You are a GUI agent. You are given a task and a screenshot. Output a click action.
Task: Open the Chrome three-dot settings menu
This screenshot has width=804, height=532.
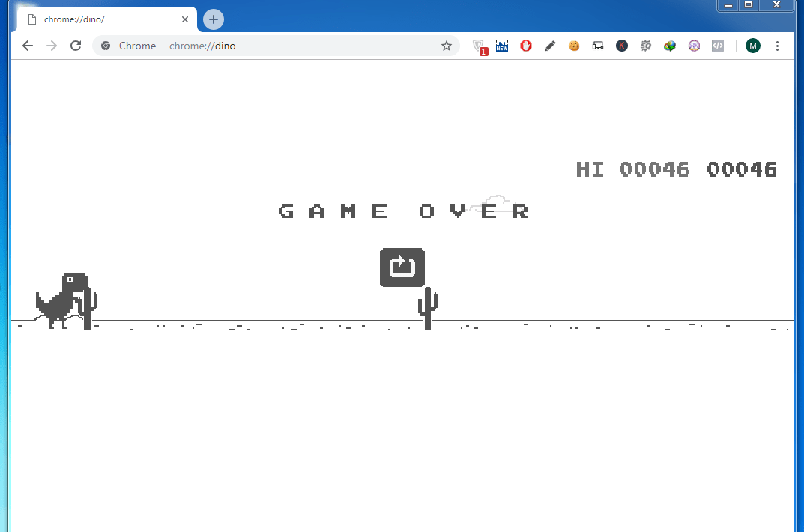[x=778, y=46]
